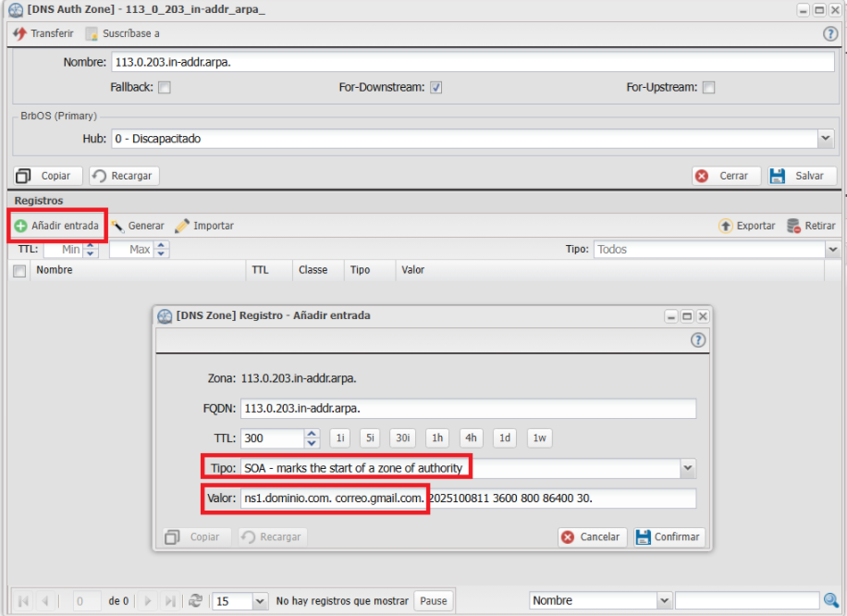Click Retirar database icon
The width and height of the screenshot is (847, 616).
pyautogui.click(x=793, y=226)
